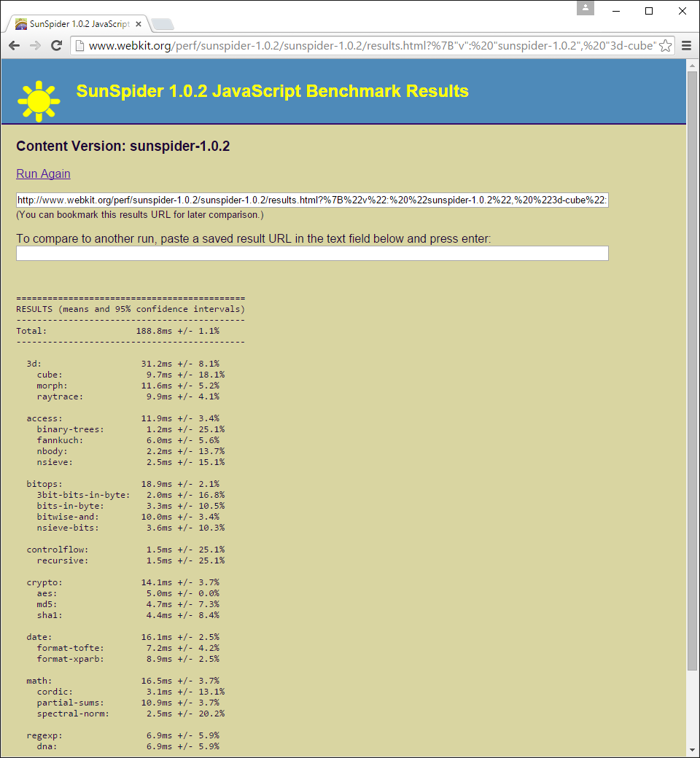
Task: Bookmark this page with star icon
Action: (x=666, y=46)
